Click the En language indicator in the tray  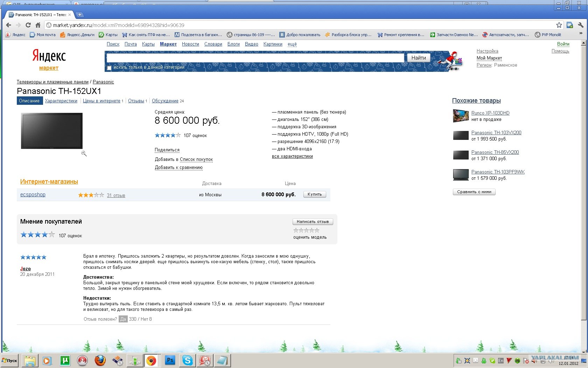pyautogui.click(x=500, y=361)
